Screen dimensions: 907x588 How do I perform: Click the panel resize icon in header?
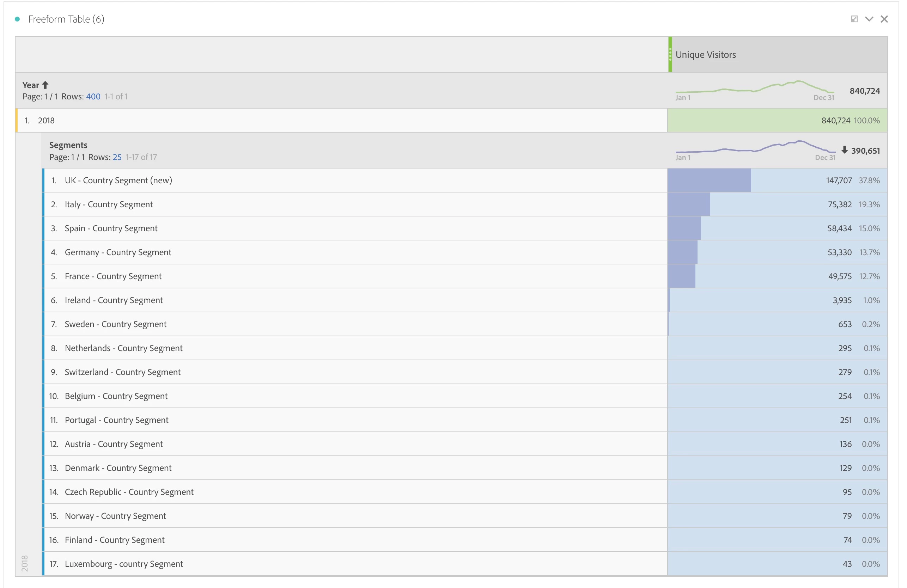click(x=854, y=19)
